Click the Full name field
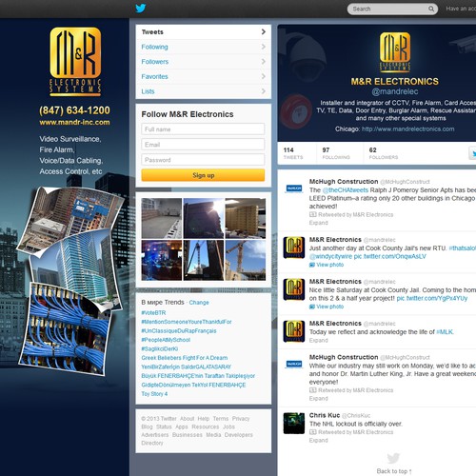This screenshot has height=476, width=476. pos(203,129)
